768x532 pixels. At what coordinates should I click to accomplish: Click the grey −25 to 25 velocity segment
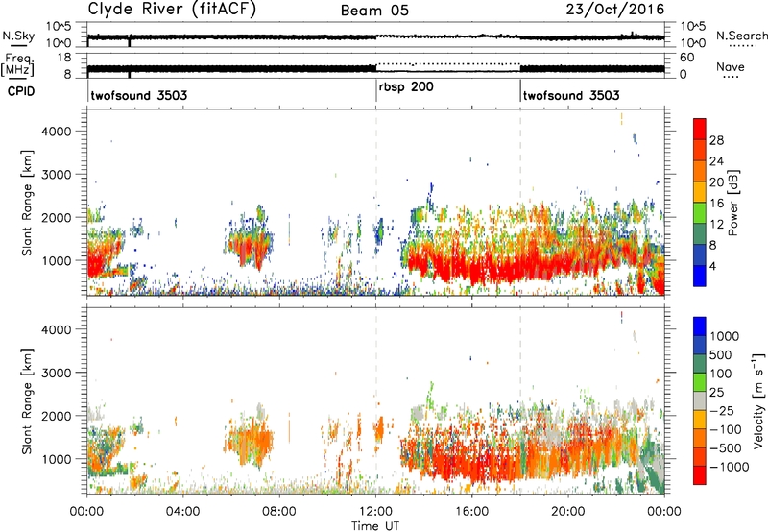[700, 400]
